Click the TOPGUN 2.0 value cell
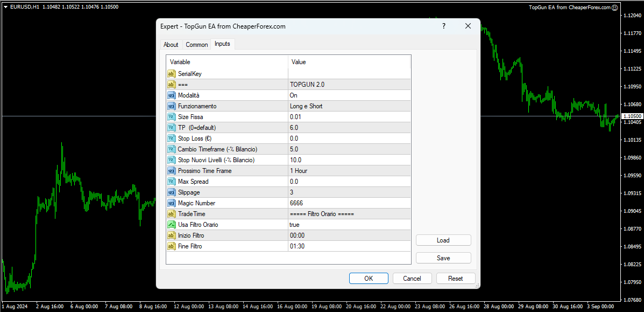Viewport: 644px width, 312px height. pyautogui.click(x=349, y=85)
